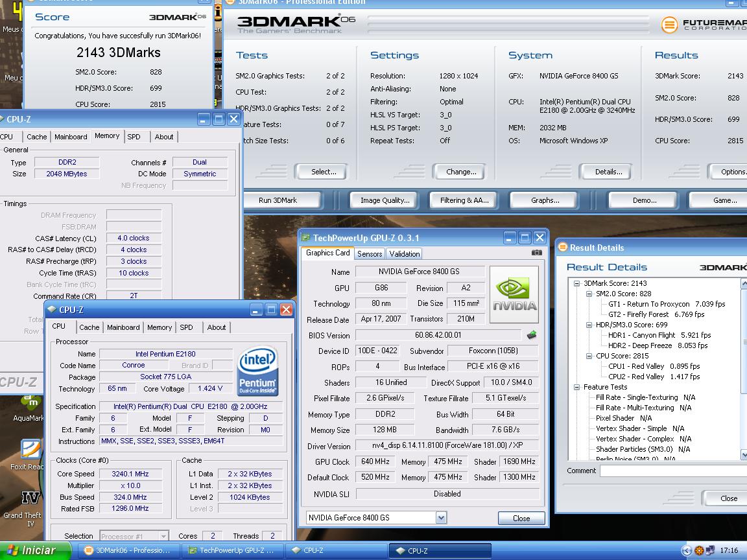Click the GPU-Z title bar icon
The height and width of the screenshot is (560, 747).
(x=306, y=238)
